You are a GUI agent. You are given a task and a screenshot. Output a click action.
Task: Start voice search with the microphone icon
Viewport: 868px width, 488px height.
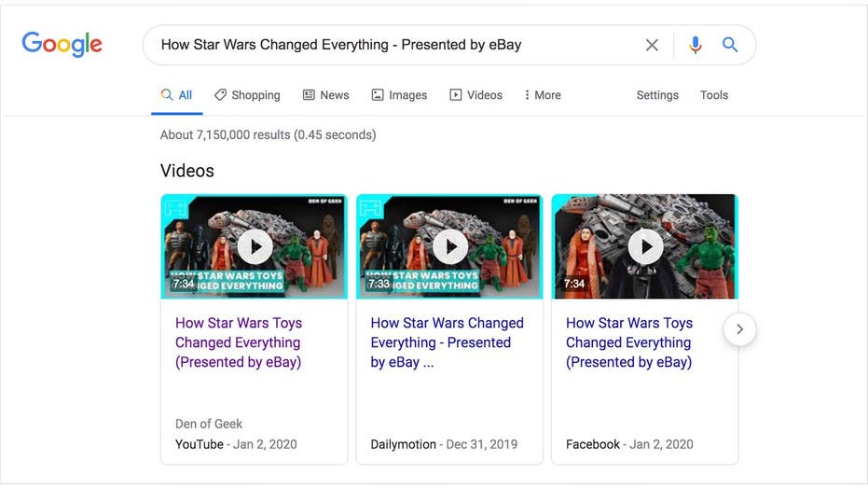coord(696,45)
